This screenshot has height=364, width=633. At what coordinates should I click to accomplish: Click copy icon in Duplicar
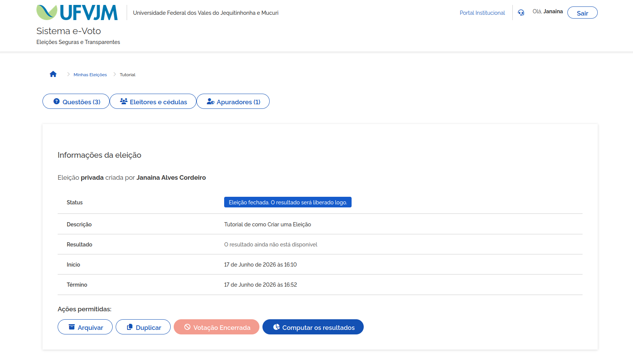[x=130, y=327]
